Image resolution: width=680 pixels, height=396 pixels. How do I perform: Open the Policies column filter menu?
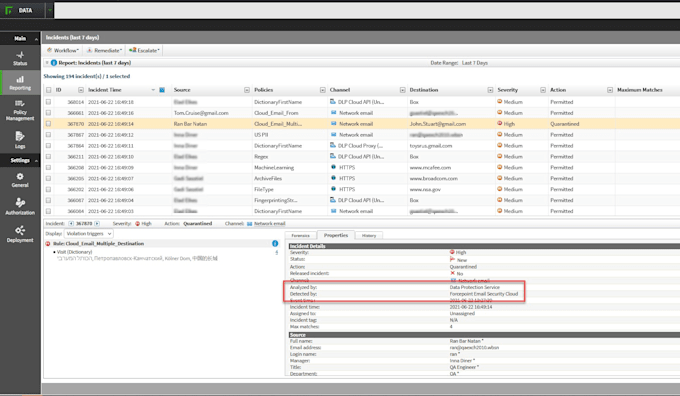tap(323, 90)
